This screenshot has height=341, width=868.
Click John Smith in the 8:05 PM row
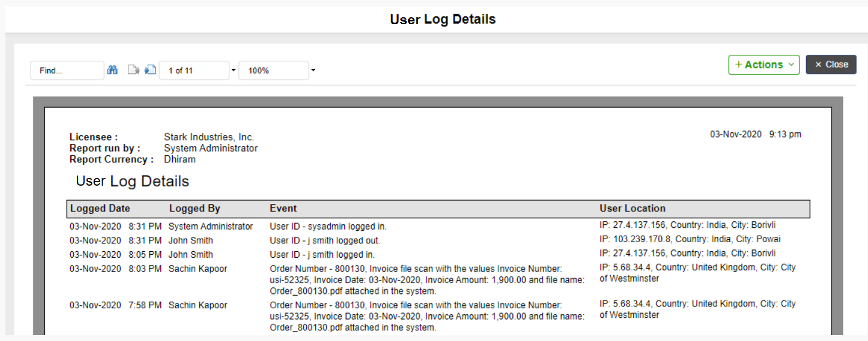pyautogui.click(x=191, y=255)
